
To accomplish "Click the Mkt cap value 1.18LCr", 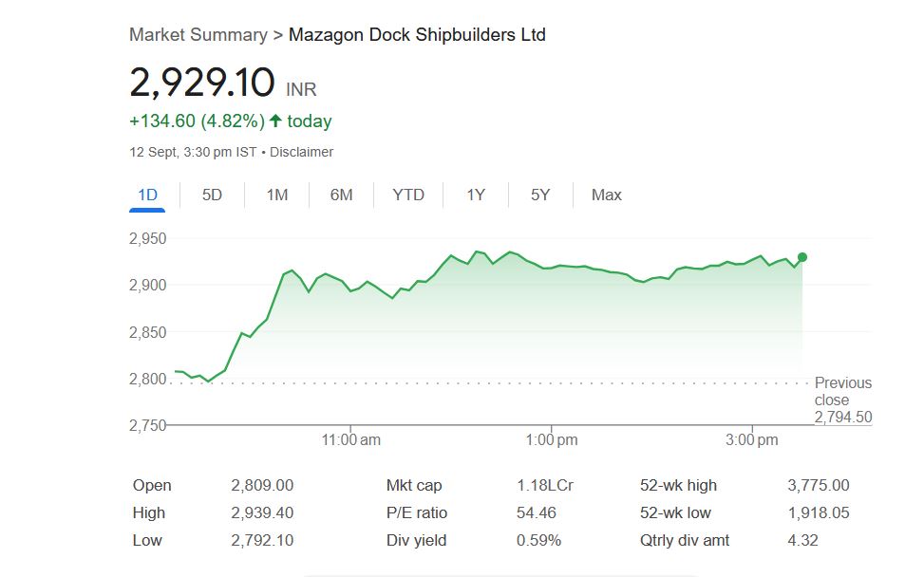I will click(544, 486).
